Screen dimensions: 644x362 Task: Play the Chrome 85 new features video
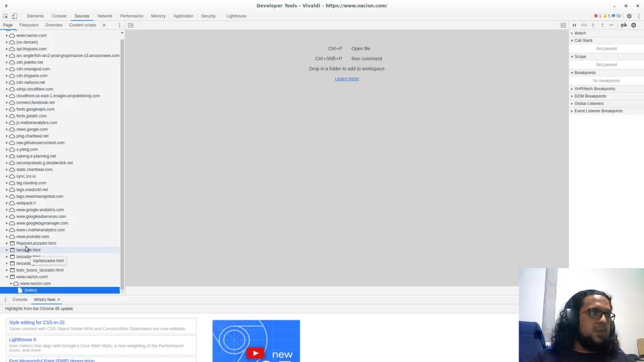[256, 353]
